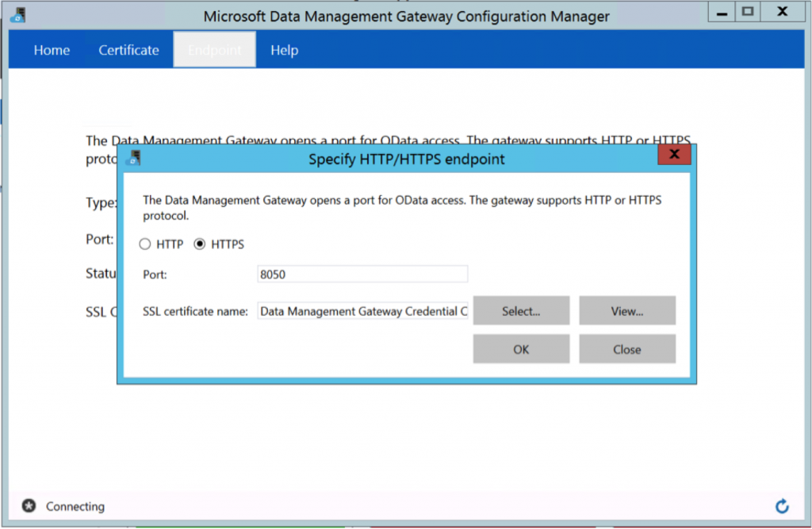Click the SSL certificate name field

362,312
